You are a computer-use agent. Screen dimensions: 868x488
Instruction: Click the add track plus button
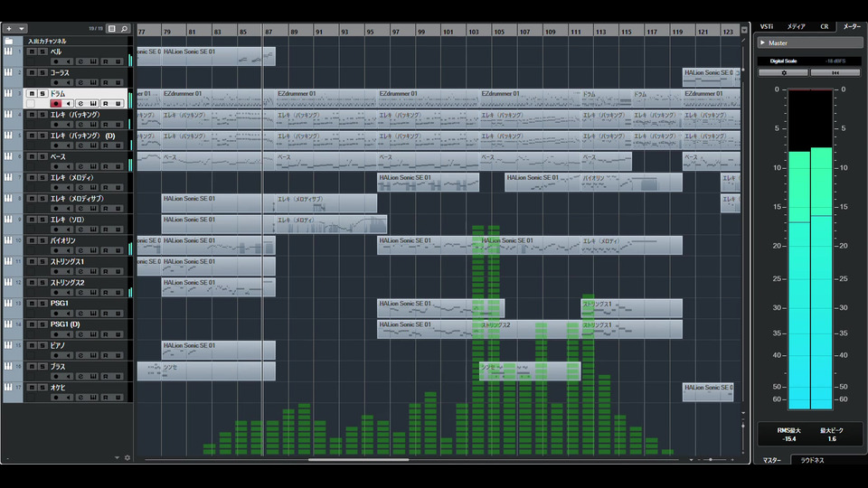(x=9, y=28)
